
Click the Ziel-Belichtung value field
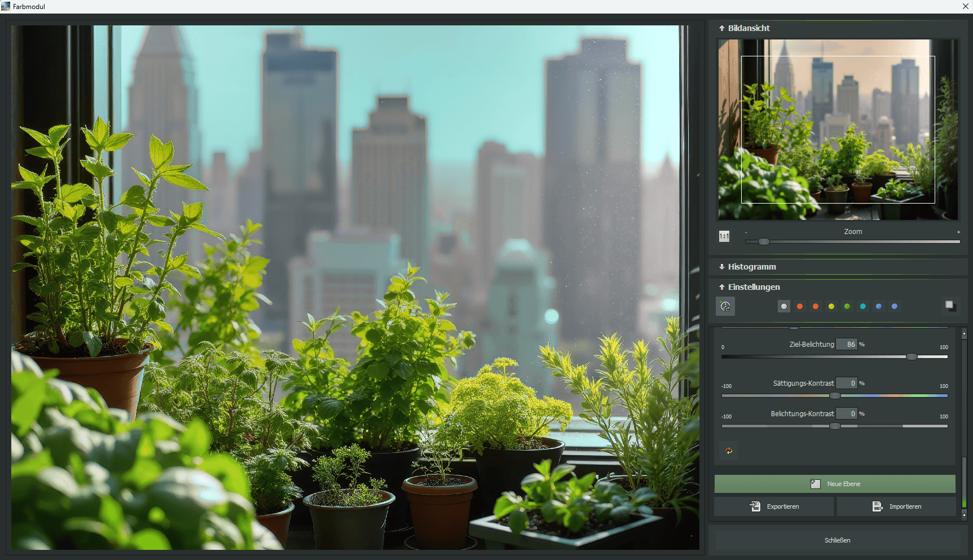pyautogui.click(x=847, y=344)
